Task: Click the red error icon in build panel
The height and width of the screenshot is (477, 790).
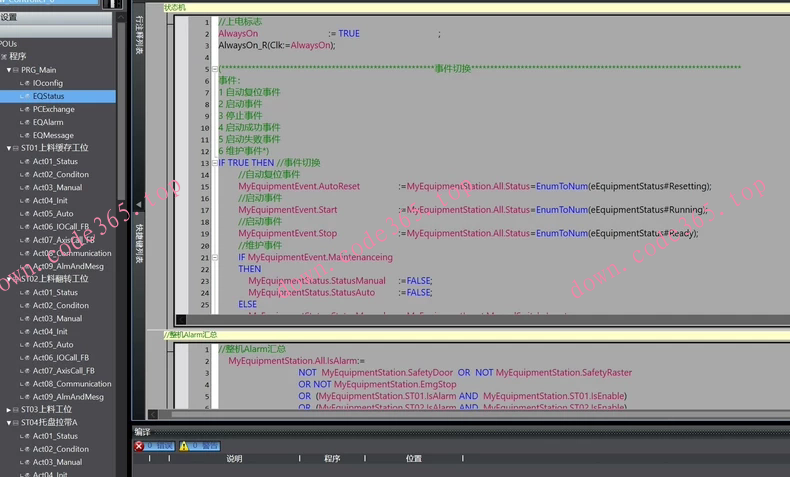Action: point(139,446)
